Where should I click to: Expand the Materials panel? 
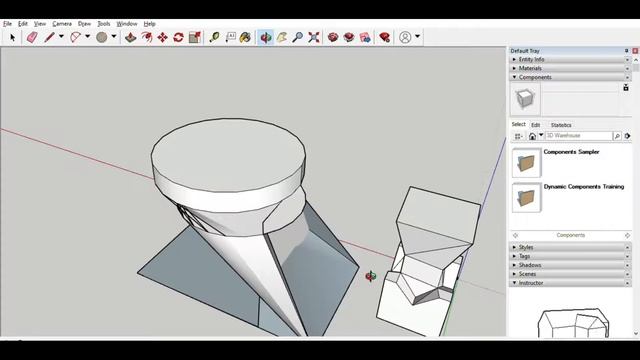click(x=570, y=69)
